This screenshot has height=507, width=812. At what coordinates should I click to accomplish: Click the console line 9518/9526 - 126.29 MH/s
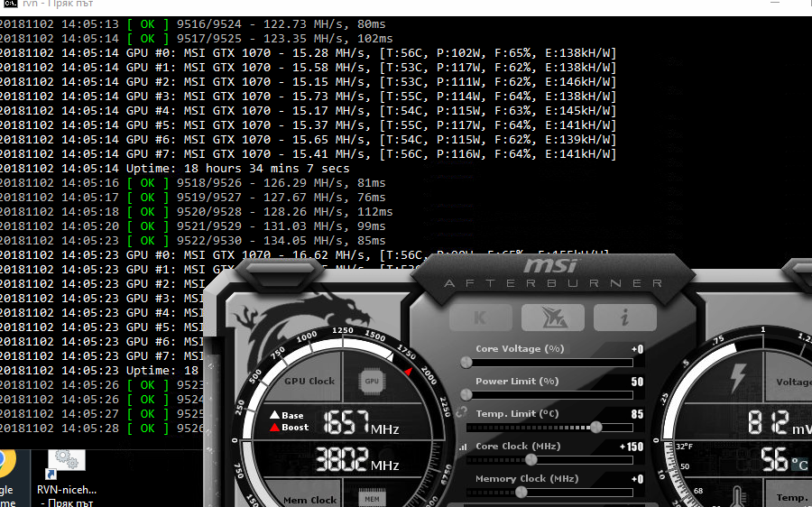193,183
